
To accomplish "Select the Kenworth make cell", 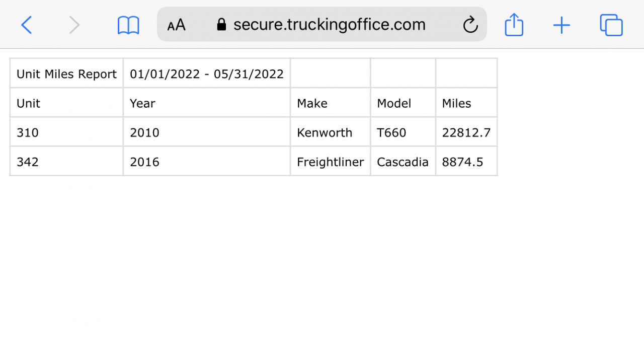I will click(x=331, y=132).
